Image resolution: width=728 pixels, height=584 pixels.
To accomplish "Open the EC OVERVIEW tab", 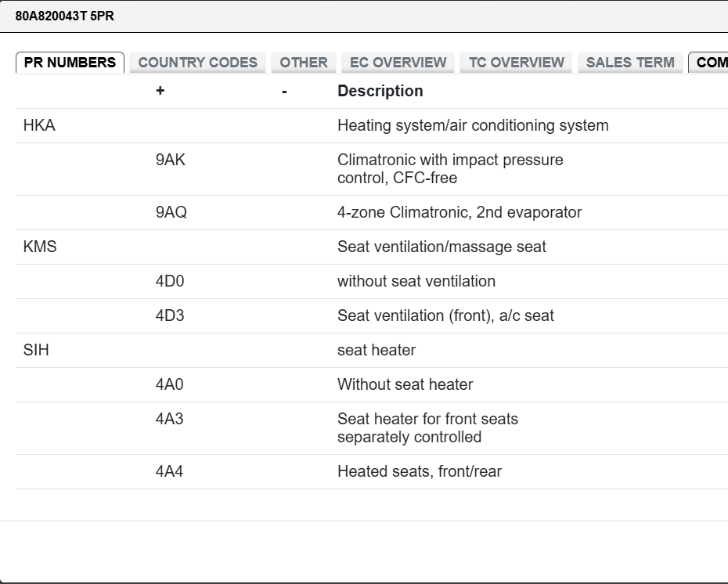I will [398, 63].
